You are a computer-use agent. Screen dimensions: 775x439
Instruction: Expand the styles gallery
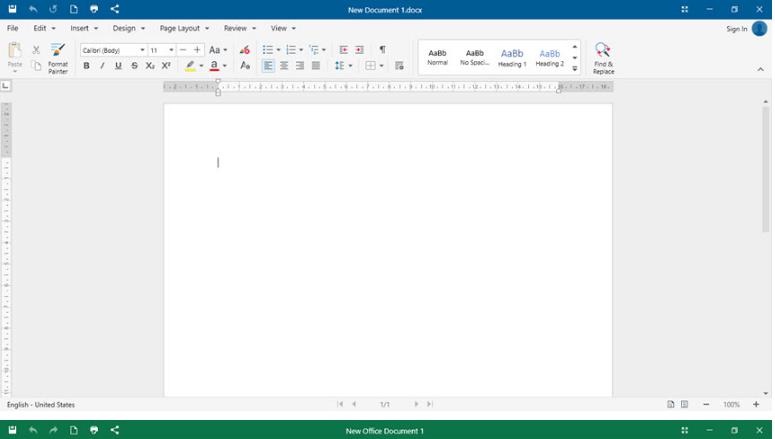pos(575,69)
